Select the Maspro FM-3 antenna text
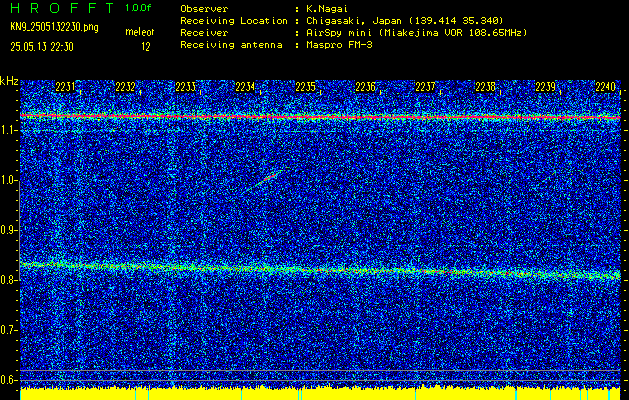The width and height of the screenshot is (629, 400). [x=339, y=45]
